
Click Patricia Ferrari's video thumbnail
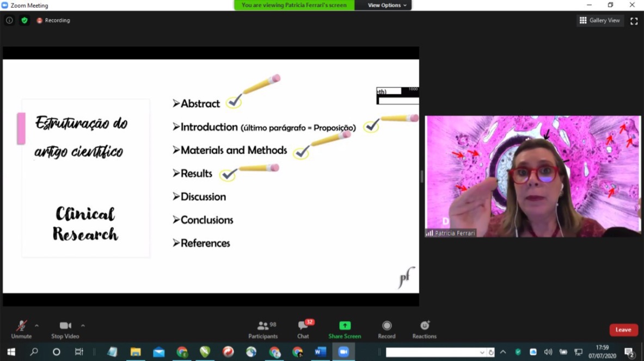(x=532, y=176)
